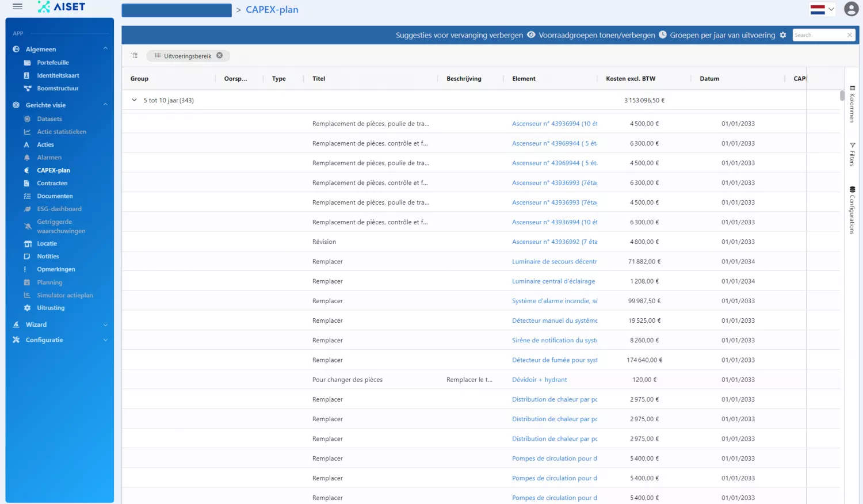Image resolution: width=863 pixels, height=504 pixels.
Task: Open the Configurations side panel tab
Action: [852, 210]
